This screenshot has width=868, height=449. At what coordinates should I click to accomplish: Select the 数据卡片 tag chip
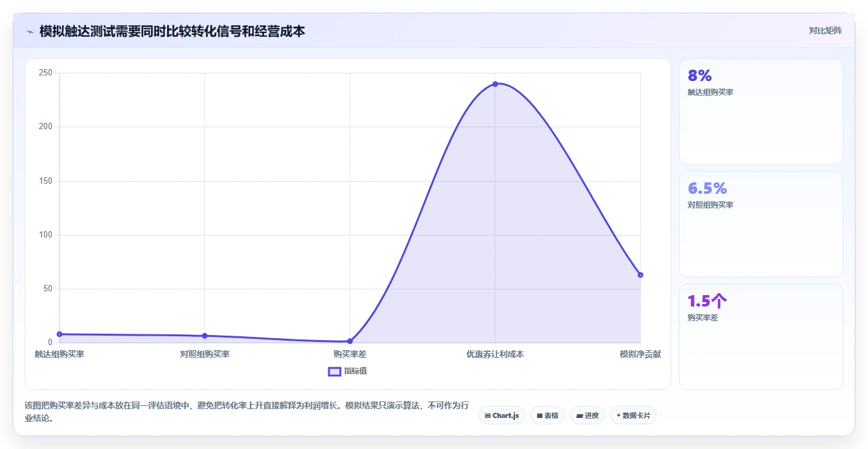(633, 415)
